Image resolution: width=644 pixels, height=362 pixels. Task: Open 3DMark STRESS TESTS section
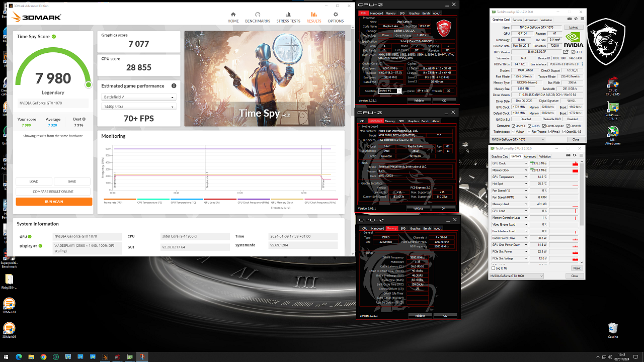[x=288, y=17]
